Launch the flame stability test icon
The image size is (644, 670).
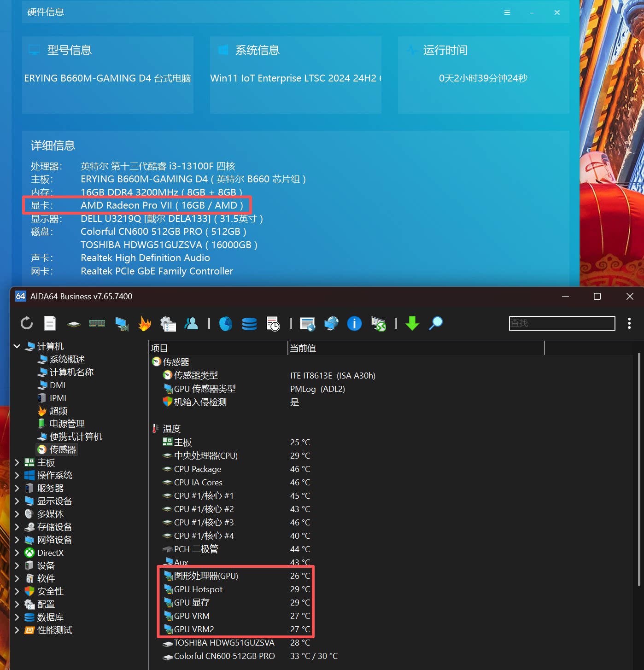(145, 323)
